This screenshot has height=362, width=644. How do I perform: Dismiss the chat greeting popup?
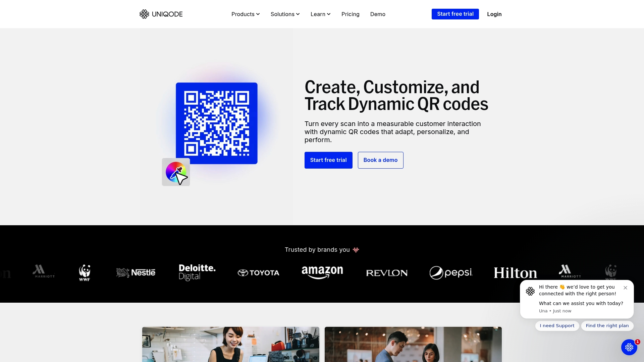tap(625, 288)
